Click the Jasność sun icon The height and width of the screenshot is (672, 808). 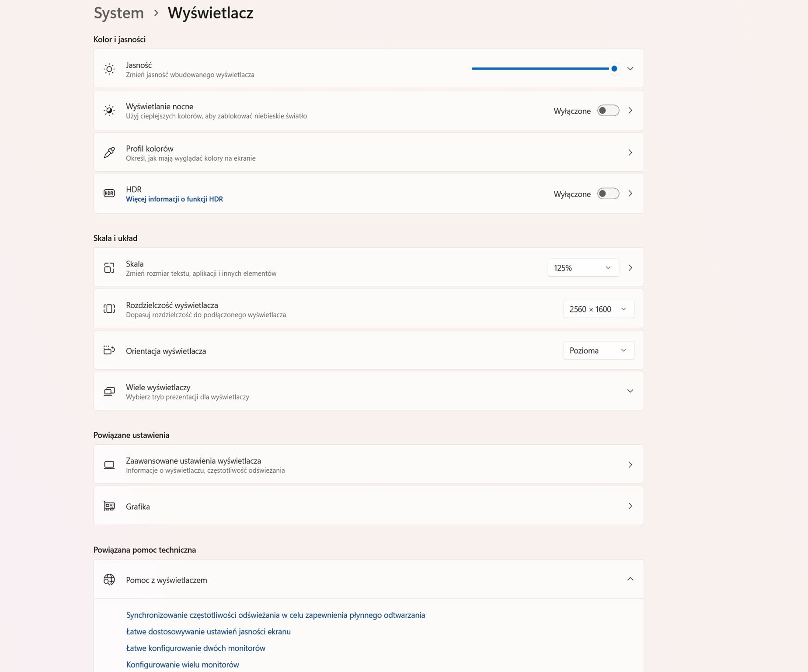109,69
